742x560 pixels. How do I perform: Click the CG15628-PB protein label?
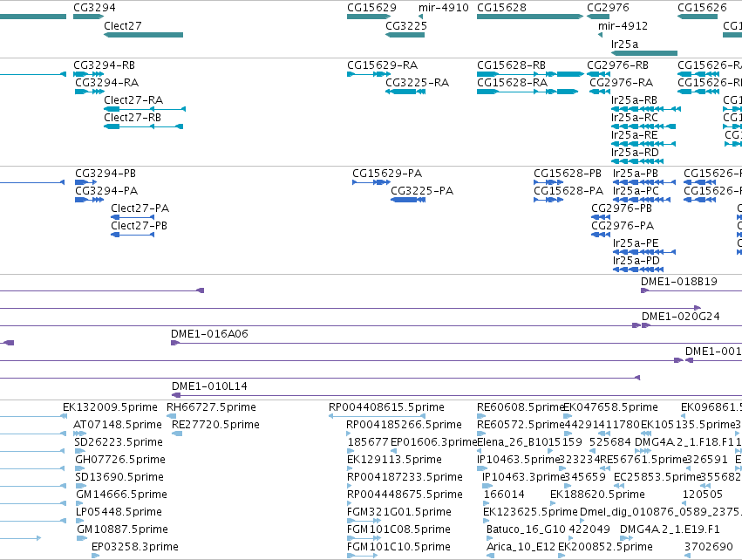[x=568, y=174]
